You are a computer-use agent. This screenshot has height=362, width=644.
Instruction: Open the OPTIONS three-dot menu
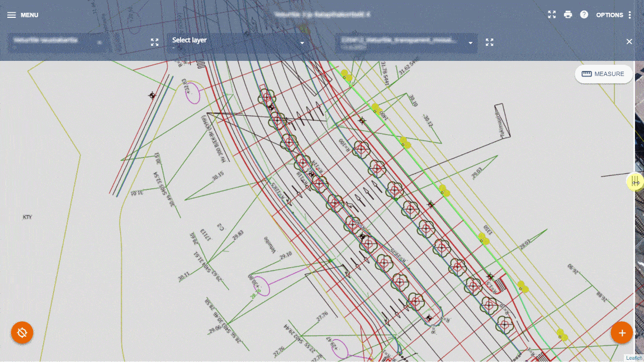coord(614,15)
